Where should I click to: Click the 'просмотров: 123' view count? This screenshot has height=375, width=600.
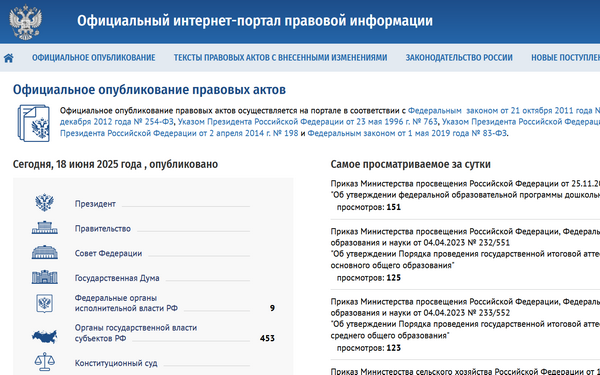point(368,348)
